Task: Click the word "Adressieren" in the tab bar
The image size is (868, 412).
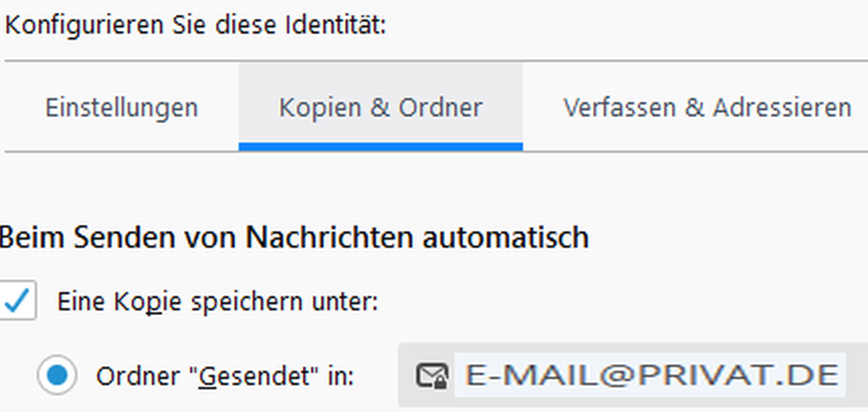Action: (782, 108)
